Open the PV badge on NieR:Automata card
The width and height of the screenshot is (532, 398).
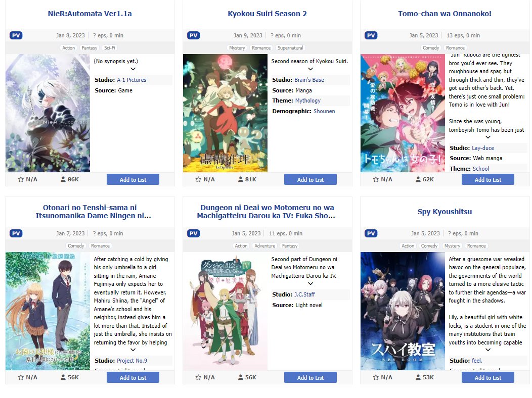point(16,35)
